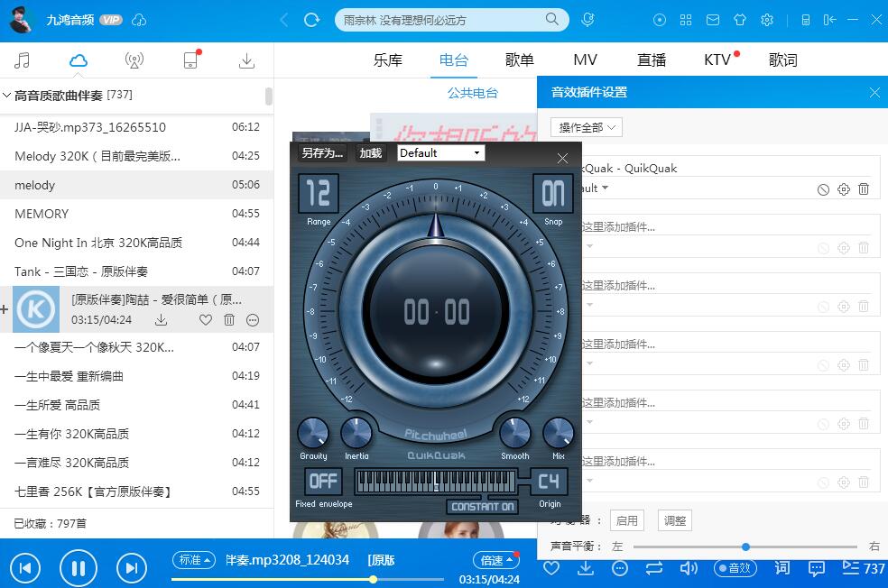Open the messages envelope icon
This screenshot has height=588, width=888.
(712, 20)
